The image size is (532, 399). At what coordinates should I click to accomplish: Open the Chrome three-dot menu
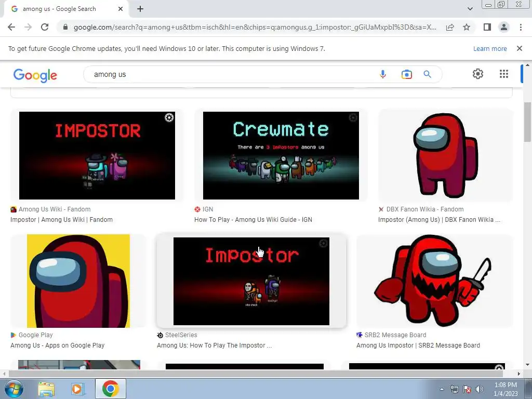(x=521, y=27)
